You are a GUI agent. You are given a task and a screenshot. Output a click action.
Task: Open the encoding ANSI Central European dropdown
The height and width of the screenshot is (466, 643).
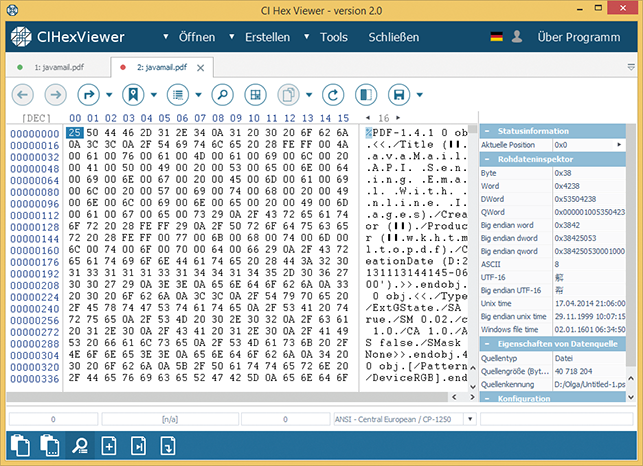[x=470, y=419]
